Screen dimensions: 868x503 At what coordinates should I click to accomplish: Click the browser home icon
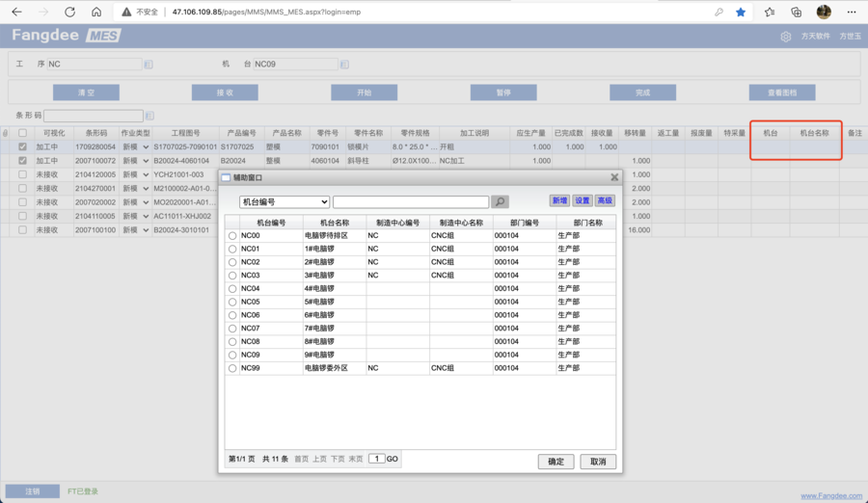96,13
